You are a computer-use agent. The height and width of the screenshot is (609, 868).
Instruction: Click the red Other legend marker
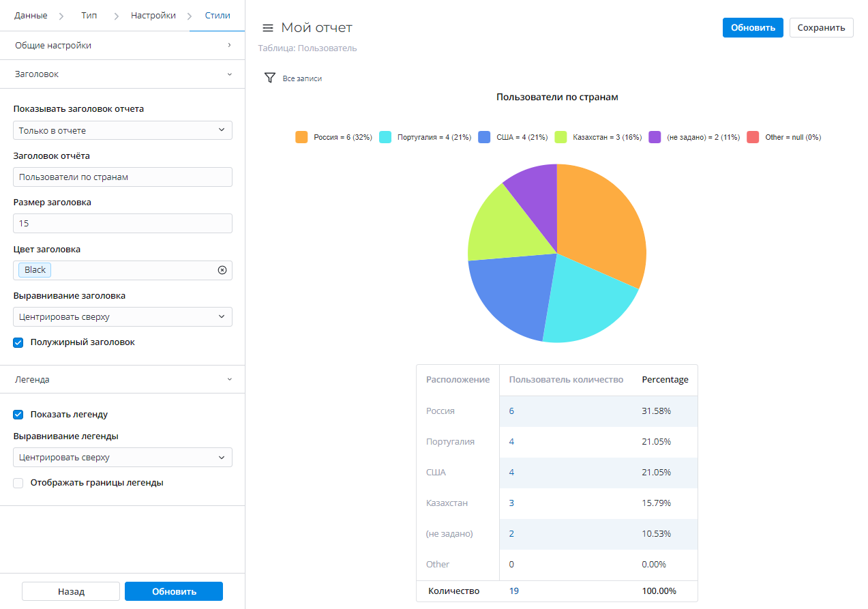click(x=753, y=137)
